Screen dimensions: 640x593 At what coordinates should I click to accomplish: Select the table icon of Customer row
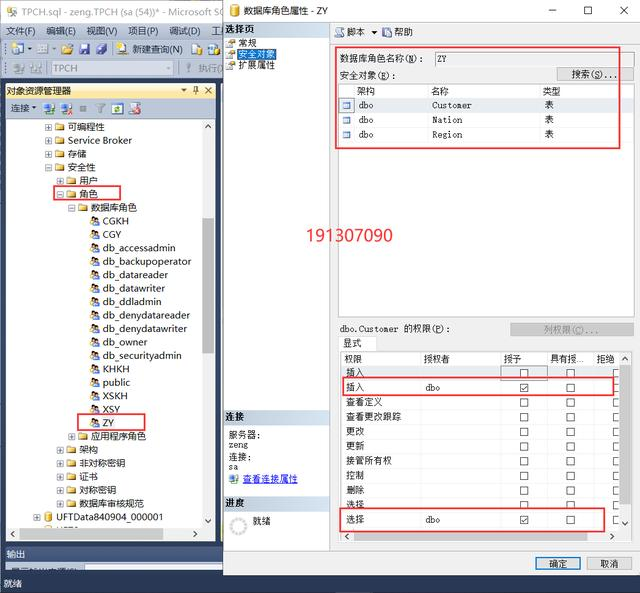pos(347,105)
